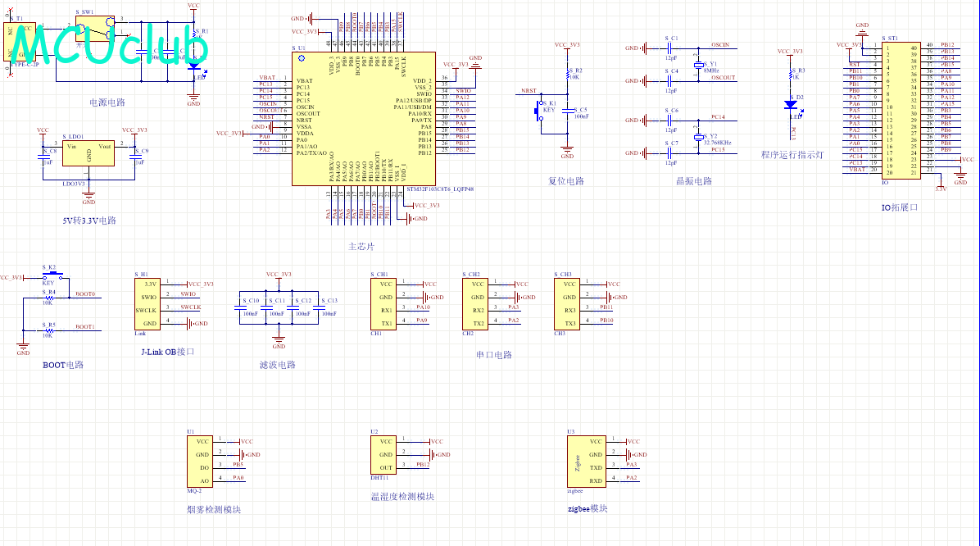Click the DHT11 sensor module U2

383,455
